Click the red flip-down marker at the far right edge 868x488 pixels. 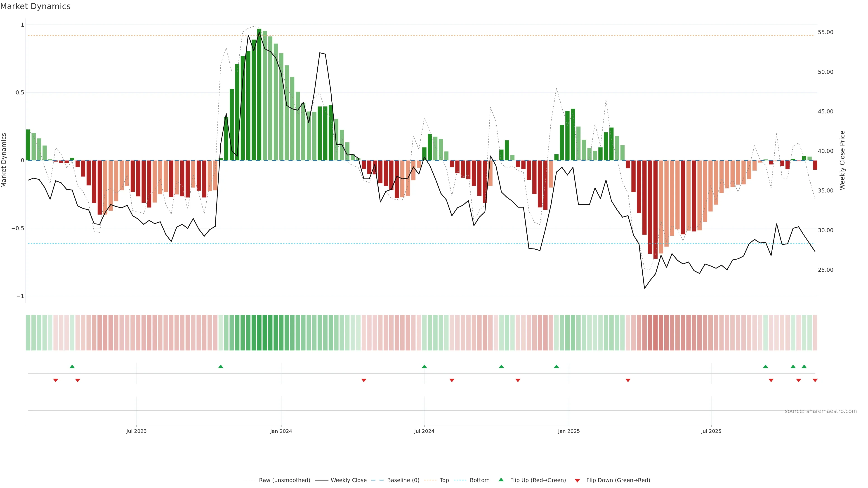(x=815, y=380)
